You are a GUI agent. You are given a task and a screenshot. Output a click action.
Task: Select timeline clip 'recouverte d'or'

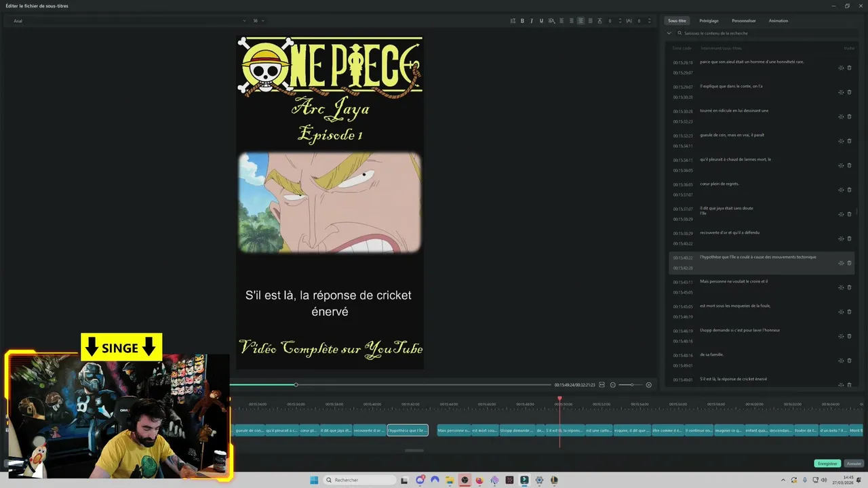(x=370, y=430)
